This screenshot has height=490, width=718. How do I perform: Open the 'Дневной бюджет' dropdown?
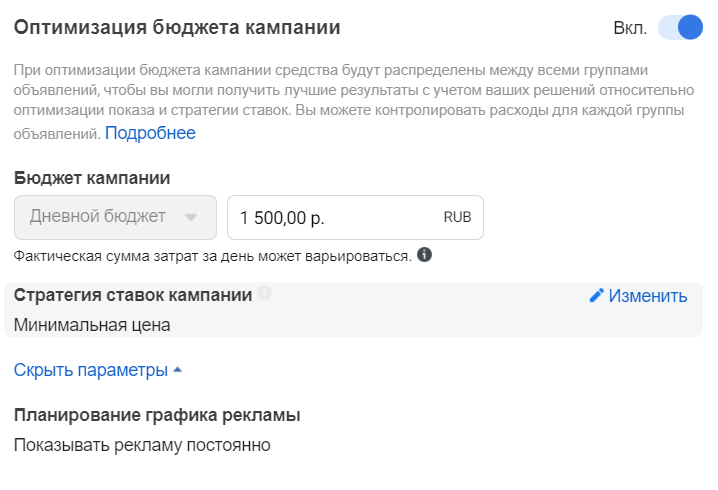pos(115,217)
